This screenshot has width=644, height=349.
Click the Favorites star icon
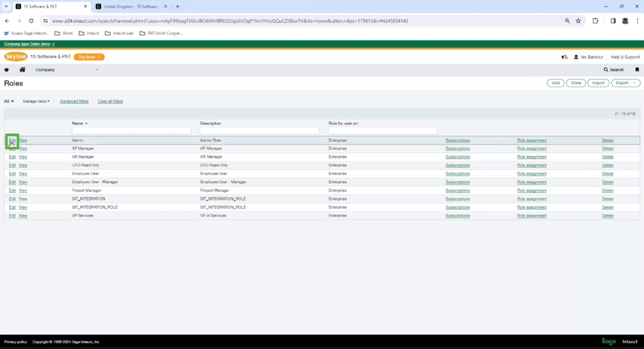[x=7, y=70]
